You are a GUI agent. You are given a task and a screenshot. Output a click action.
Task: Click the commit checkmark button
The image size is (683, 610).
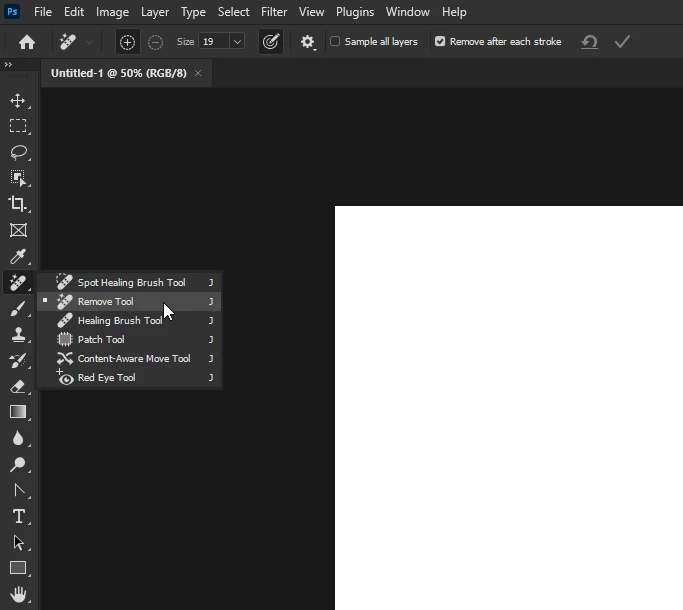pos(622,42)
